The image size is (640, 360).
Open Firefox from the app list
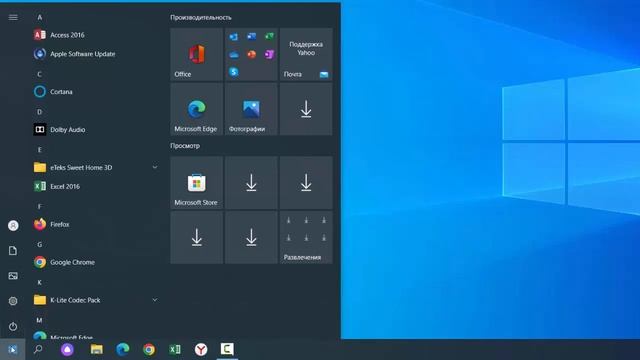[x=96, y=224]
